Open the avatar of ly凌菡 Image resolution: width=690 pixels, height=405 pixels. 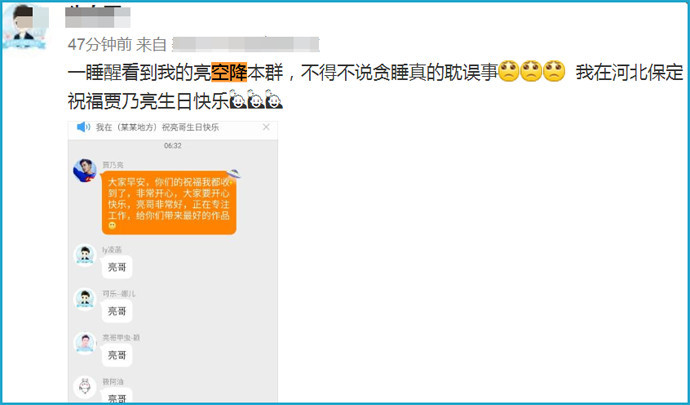(x=85, y=255)
